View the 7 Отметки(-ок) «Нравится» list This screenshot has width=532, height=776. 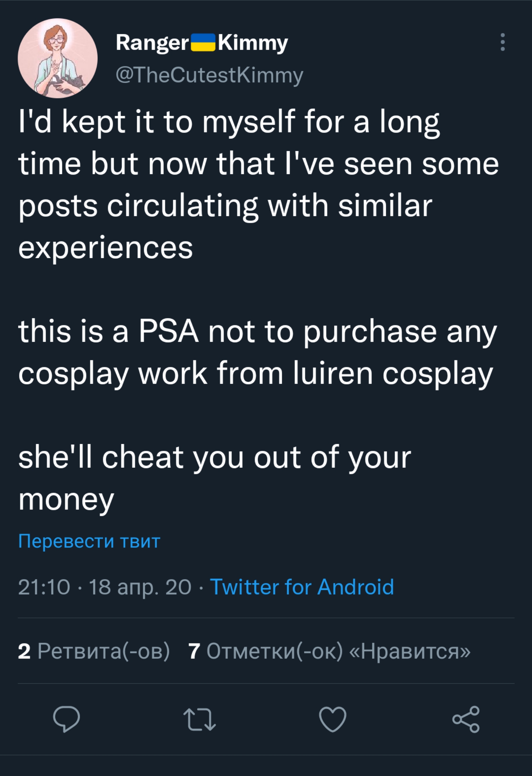(x=329, y=651)
